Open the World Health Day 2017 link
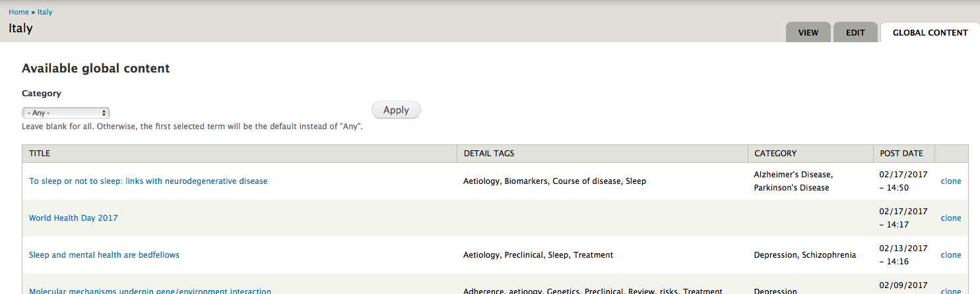Screen dimensions: 980x294 (73, 218)
